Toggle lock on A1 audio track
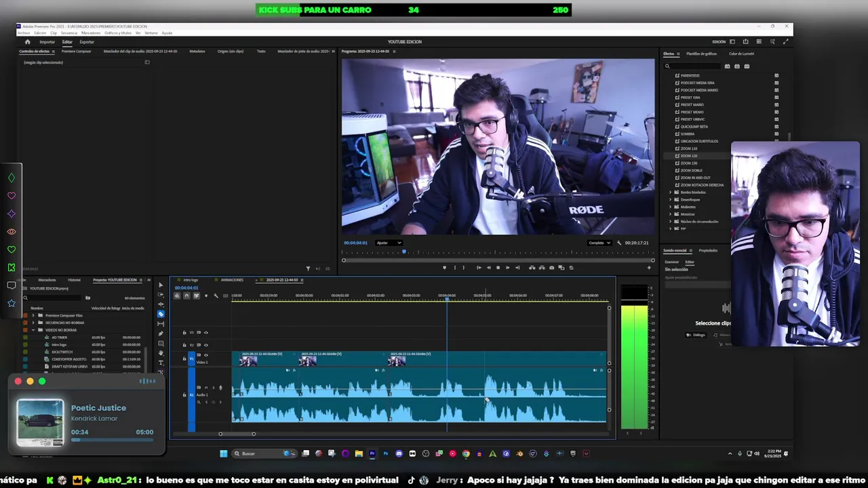Image resolution: width=868 pixels, height=488 pixels. click(184, 394)
